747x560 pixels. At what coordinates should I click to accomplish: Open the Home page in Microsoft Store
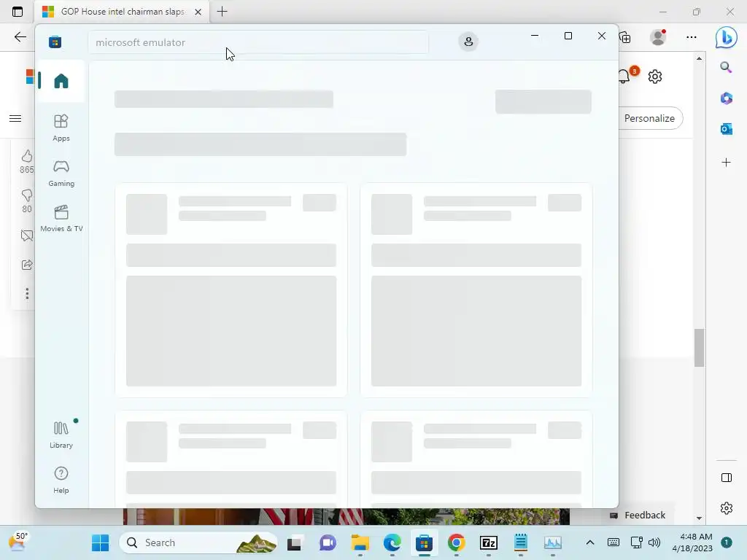click(x=61, y=81)
